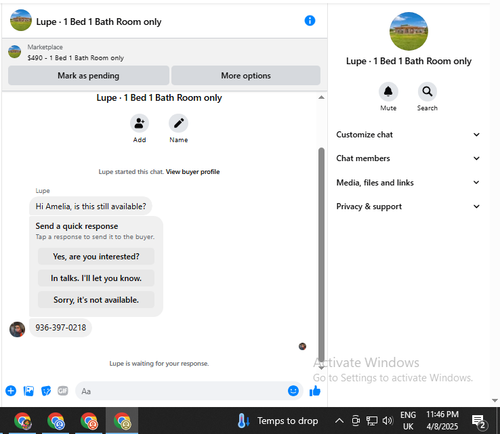500x434 pixels.
Task: Expand the Customize chat section
Action: [408, 134]
